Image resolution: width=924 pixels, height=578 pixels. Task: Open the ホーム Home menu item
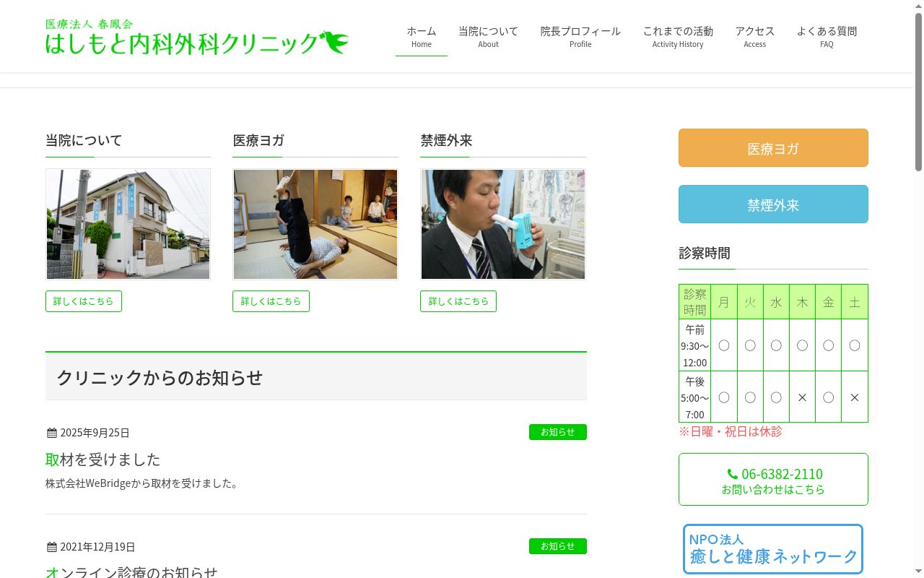[422, 37]
